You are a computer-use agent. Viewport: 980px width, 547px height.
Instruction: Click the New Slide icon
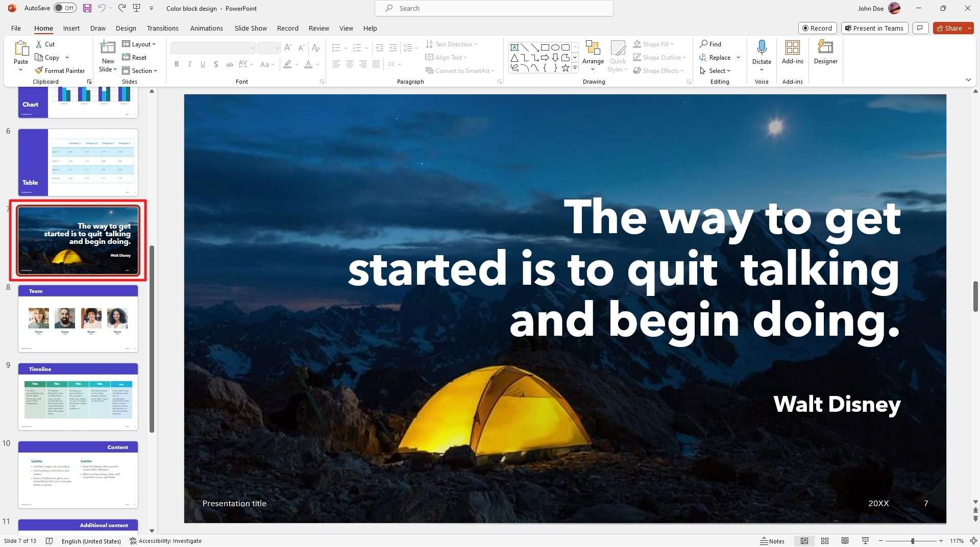[108, 47]
